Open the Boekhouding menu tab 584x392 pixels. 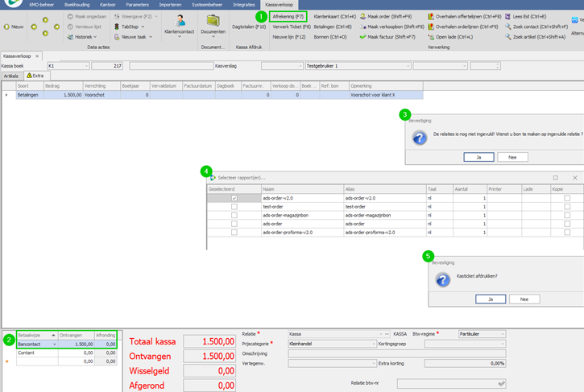[x=77, y=5]
